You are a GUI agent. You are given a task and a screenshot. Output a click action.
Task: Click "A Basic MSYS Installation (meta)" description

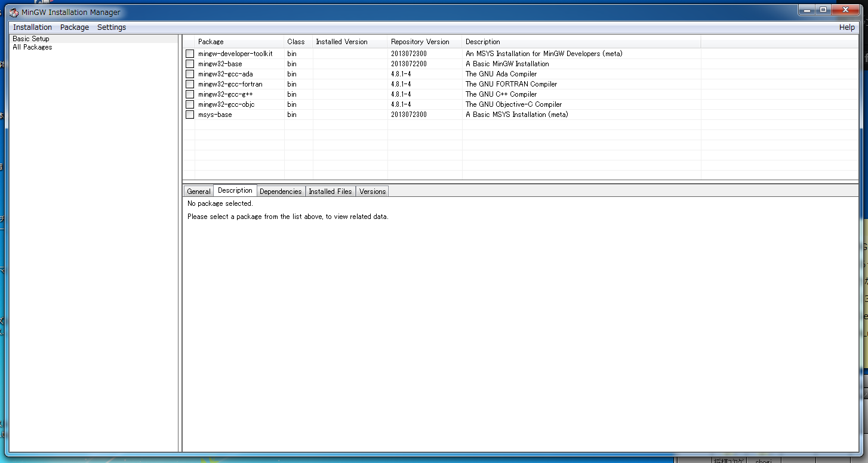tap(517, 115)
